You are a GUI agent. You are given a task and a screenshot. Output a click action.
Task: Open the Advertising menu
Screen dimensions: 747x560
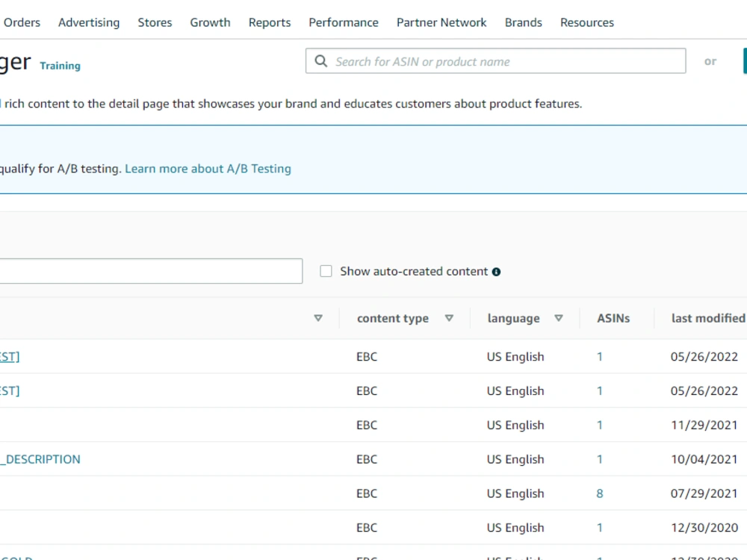coord(89,22)
